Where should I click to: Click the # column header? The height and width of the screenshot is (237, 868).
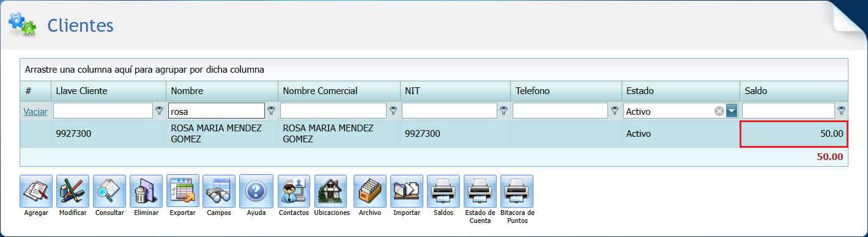coord(35,91)
